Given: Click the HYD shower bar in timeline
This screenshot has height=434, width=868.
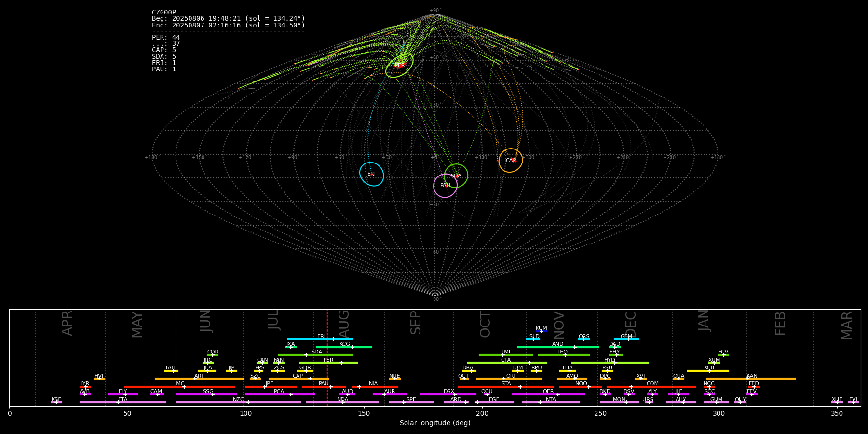Looking at the screenshot, I should (x=610, y=363).
